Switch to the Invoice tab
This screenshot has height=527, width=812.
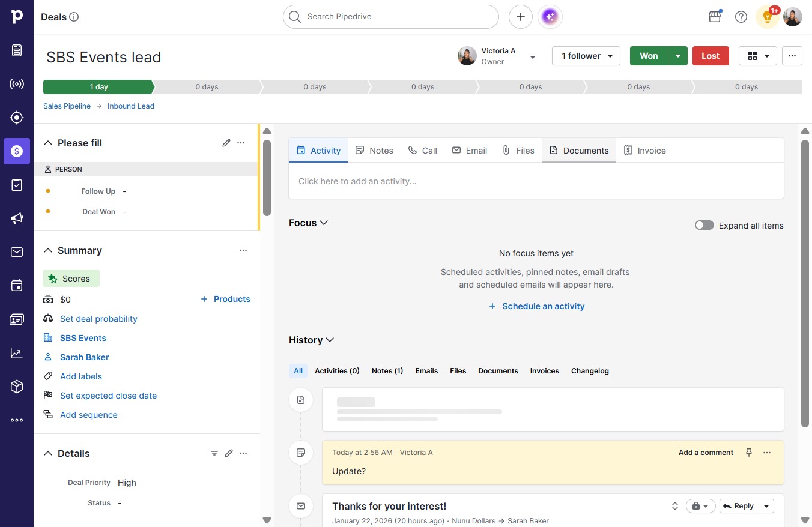pyautogui.click(x=645, y=151)
